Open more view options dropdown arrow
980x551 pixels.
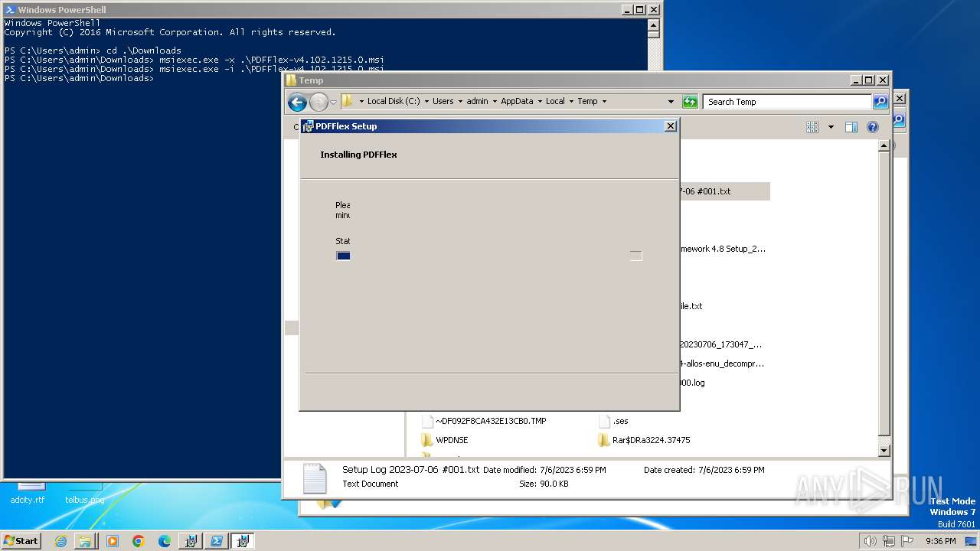831,127
